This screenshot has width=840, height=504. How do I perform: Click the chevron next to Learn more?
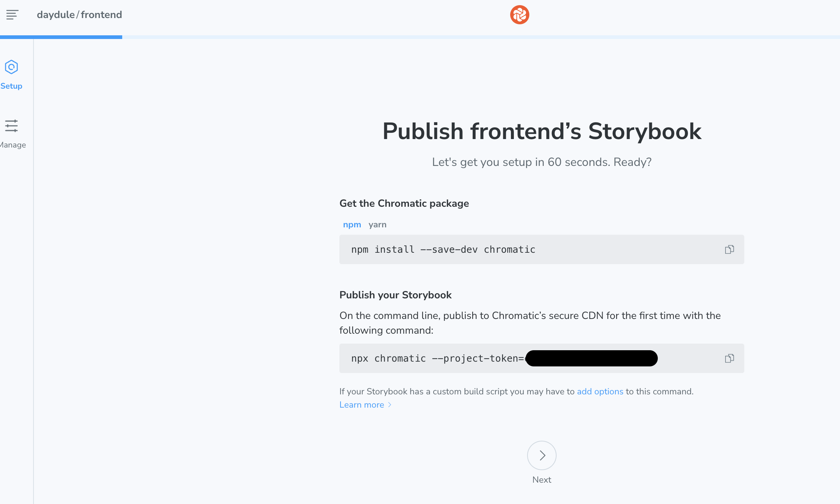pyautogui.click(x=389, y=405)
